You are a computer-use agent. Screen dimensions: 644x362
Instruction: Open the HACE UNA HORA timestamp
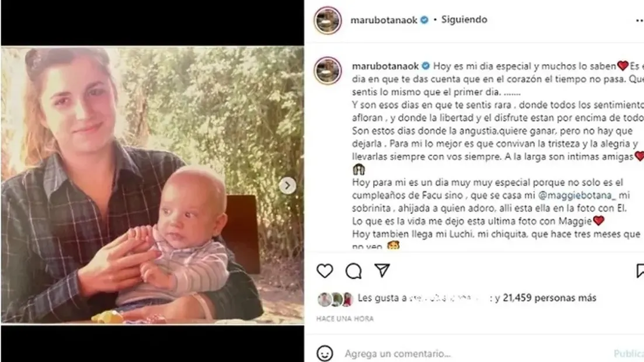click(x=345, y=319)
